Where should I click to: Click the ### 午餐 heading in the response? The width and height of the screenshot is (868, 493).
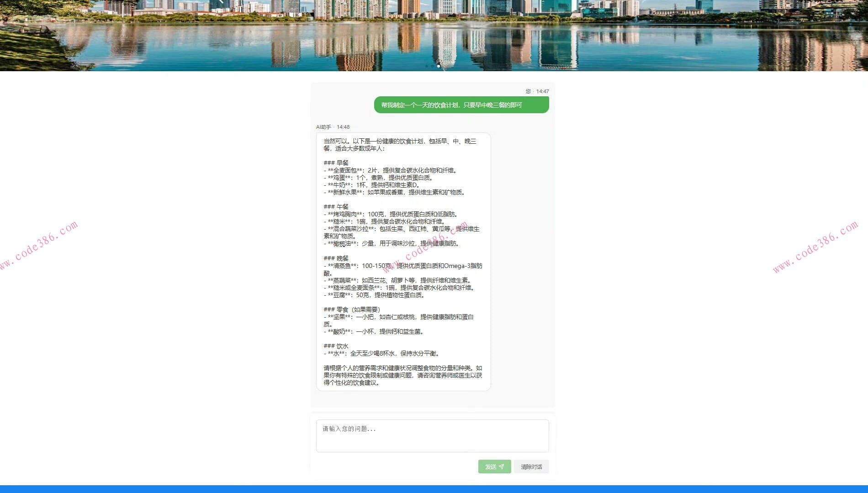(x=336, y=206)
